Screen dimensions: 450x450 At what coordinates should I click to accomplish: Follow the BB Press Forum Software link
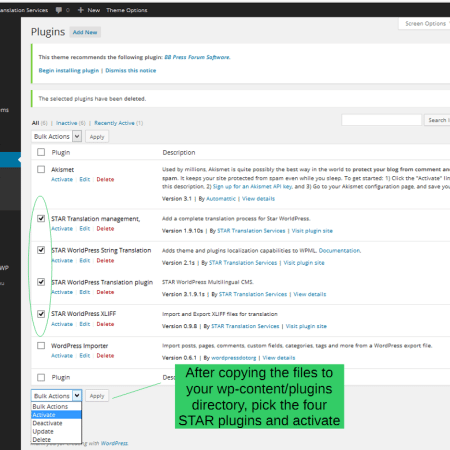(197, 57)
